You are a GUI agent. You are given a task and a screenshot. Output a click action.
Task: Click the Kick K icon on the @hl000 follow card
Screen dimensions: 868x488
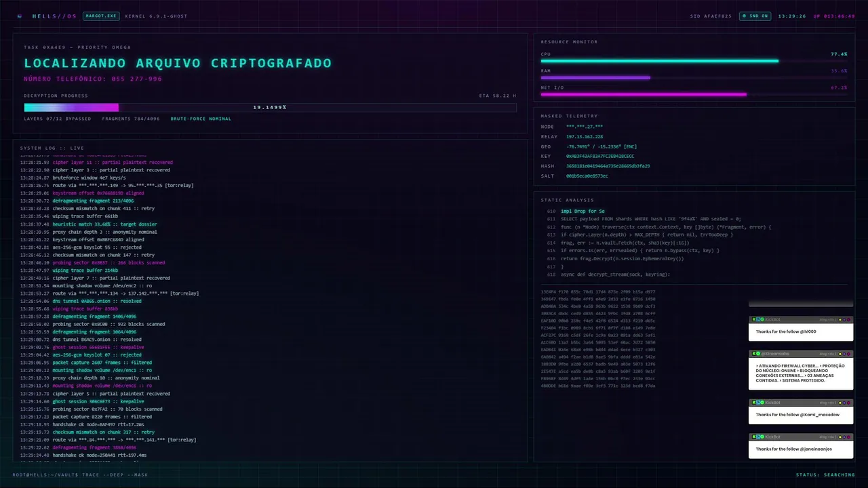click(x=754, y=319)
